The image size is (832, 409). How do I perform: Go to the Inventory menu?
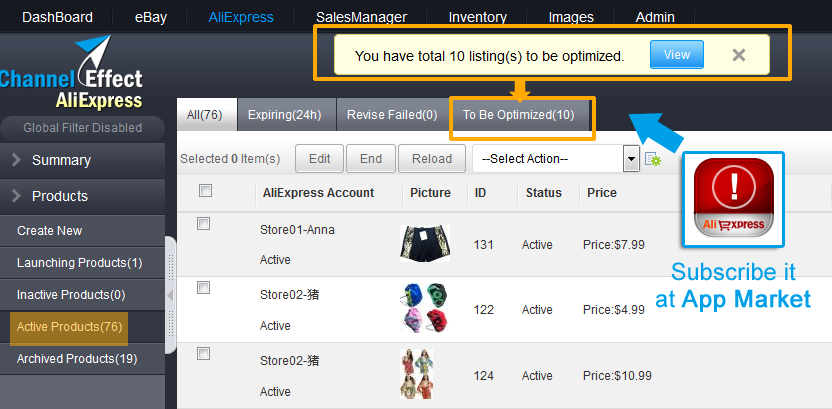478,18
